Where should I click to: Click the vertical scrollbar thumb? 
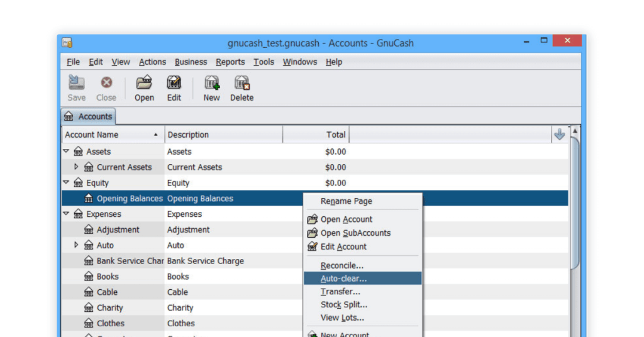coord(575,203)
